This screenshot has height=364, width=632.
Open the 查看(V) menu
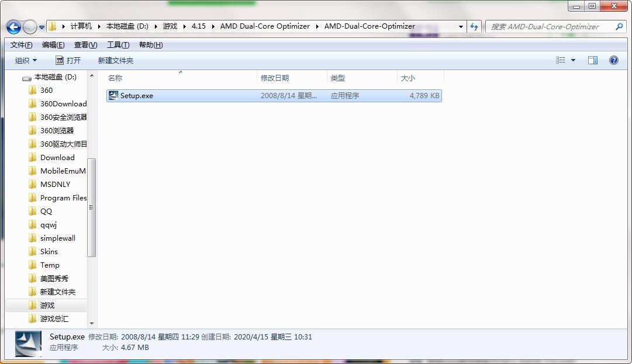point(85,45)
